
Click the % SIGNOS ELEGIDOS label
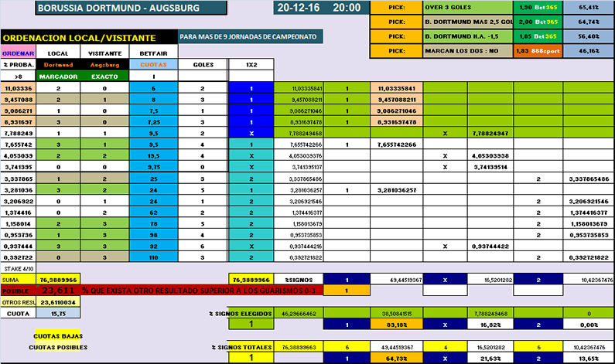pos(241,314)
